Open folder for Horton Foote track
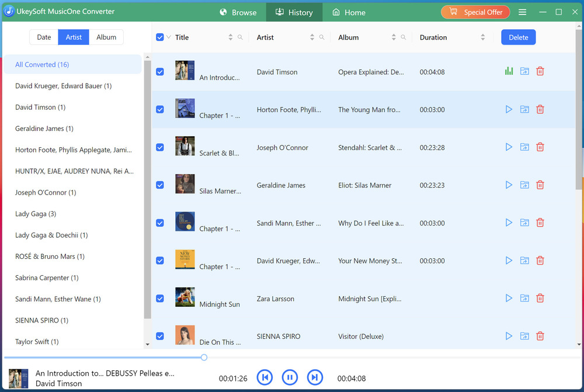The height and width of the screenshot is (392, 584). click(524, 109)
